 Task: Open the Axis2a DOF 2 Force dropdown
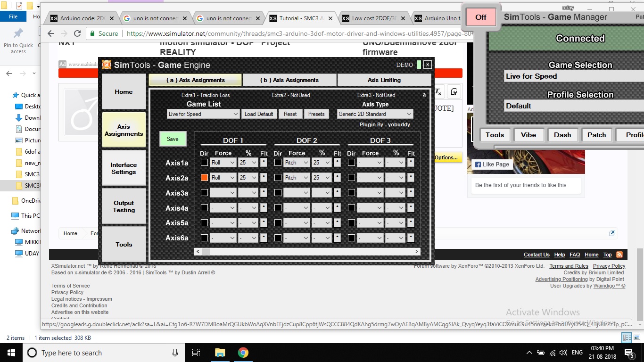click(297, 178)
